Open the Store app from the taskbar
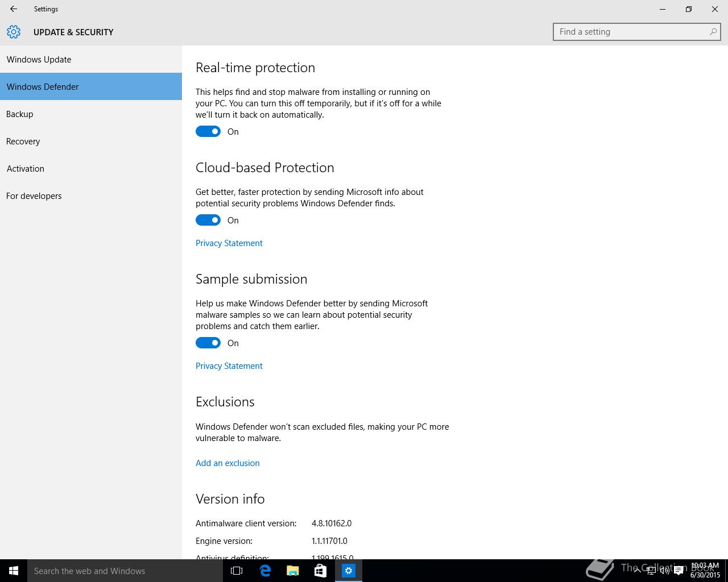 pos(320,571)
